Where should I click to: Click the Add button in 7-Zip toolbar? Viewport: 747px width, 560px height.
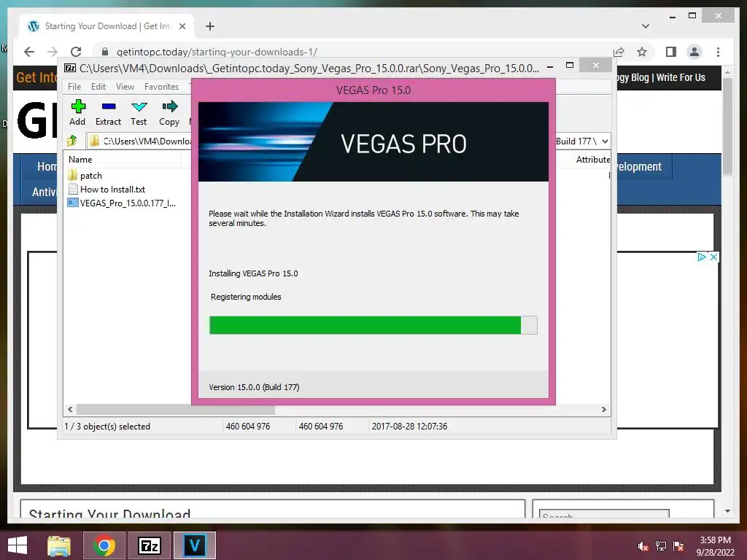click(77, 113)
